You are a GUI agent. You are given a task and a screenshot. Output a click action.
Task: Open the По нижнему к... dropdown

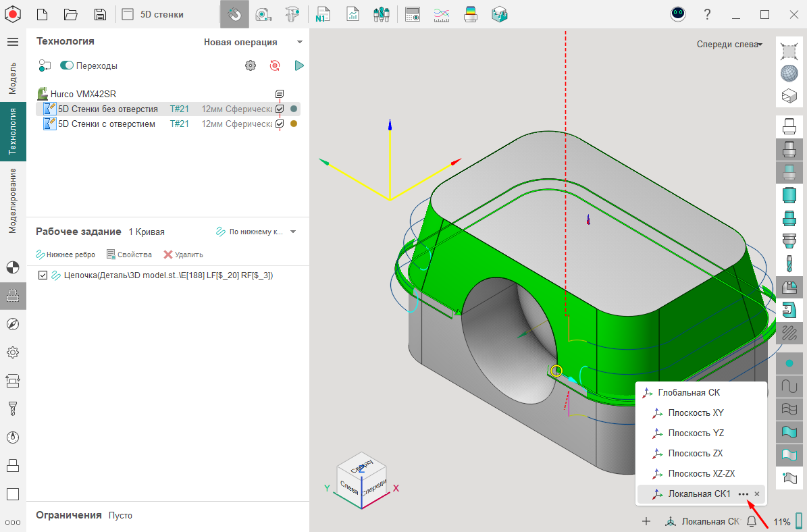(292, 232)
